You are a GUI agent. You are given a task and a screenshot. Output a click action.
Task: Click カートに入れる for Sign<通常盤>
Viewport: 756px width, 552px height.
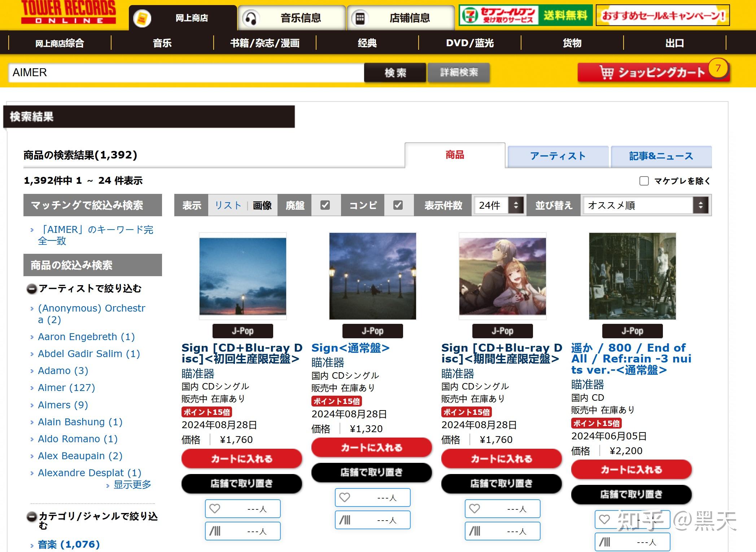point(371,447)
